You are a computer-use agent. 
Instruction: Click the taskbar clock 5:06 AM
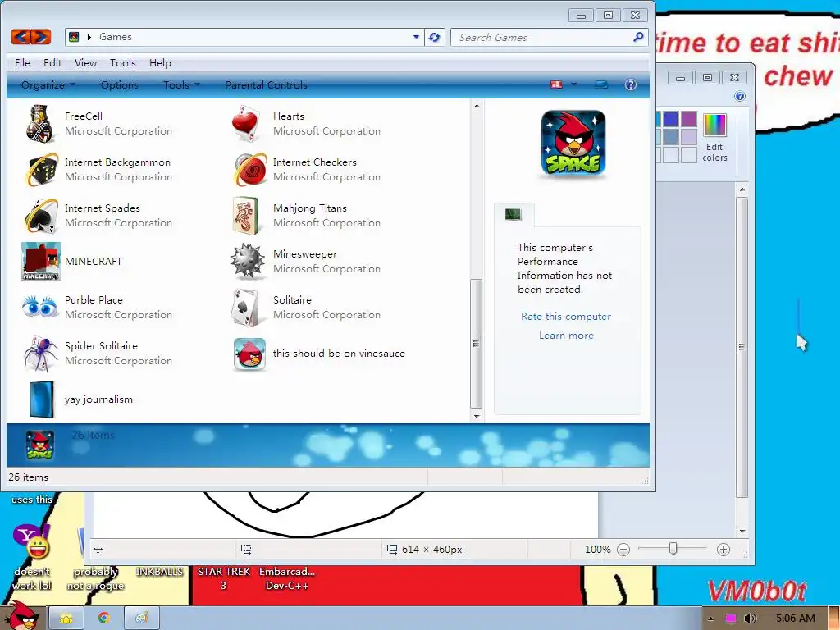click(x=795, y=619)
